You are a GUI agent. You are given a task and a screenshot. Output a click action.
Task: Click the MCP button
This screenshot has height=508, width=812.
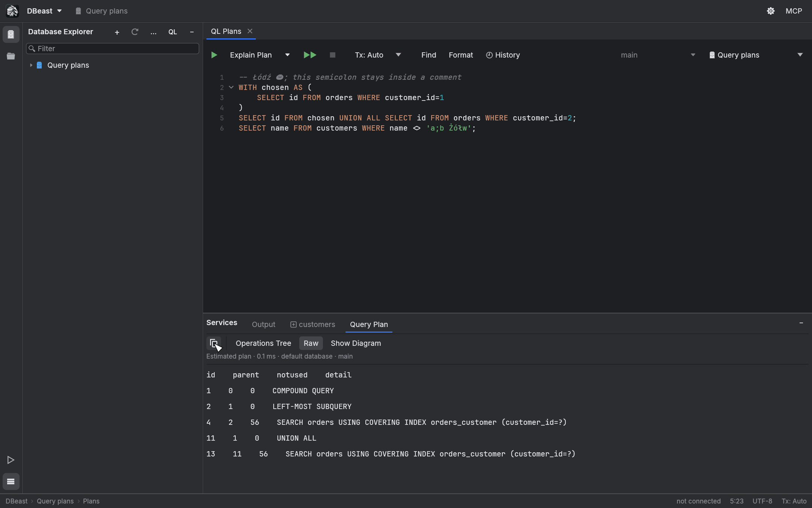(x=794, y=11)
